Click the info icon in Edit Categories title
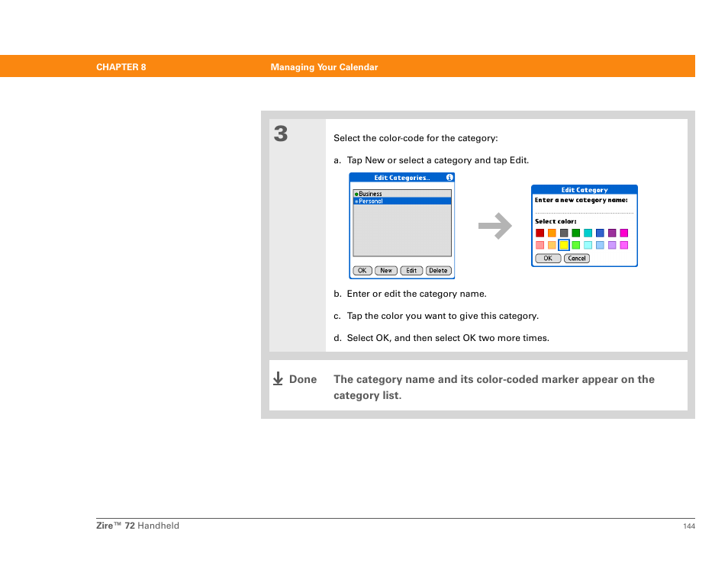The width and height of the screenshot is (728, 563). [x=449, y=177]
